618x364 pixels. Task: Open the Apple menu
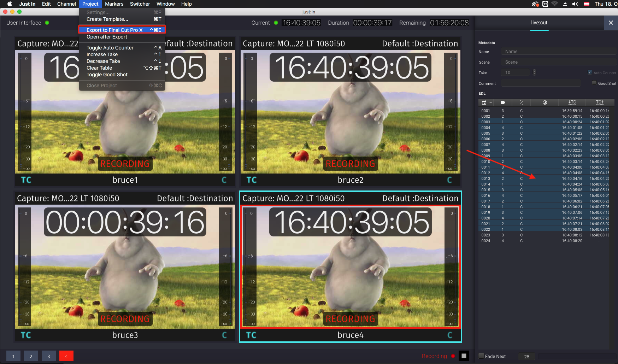[x=10, y=4]
